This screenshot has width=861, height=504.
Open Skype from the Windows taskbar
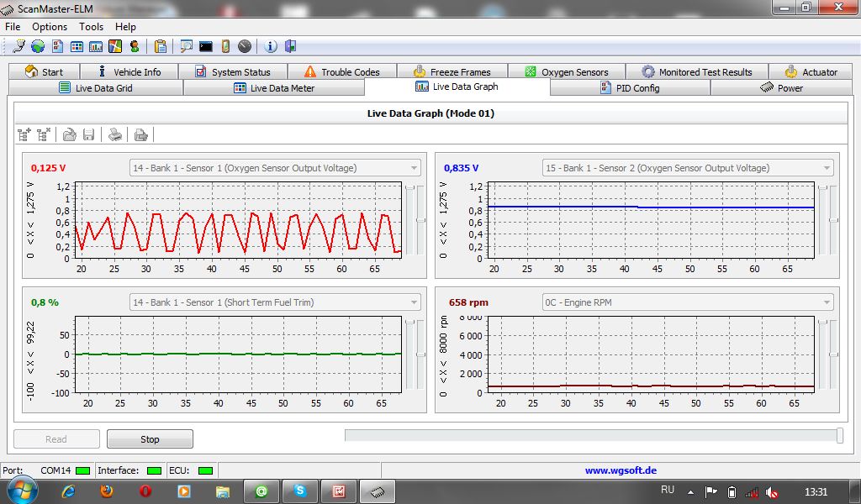click(x=300, y=491)
